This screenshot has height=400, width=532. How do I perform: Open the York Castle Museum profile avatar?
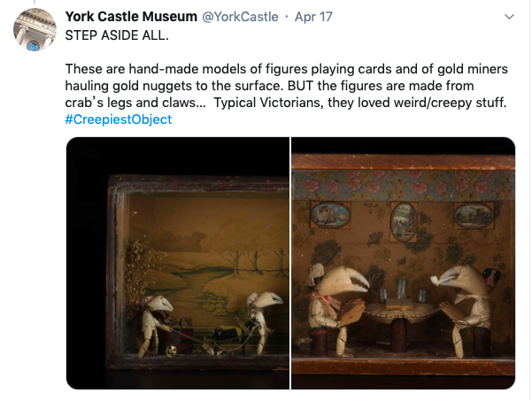tap(35, 29)
